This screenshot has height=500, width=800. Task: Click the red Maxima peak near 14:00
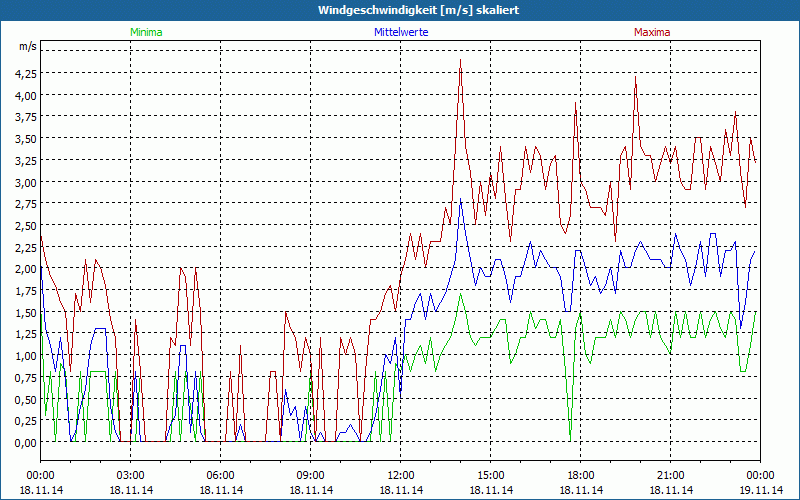tap(461, 60)
